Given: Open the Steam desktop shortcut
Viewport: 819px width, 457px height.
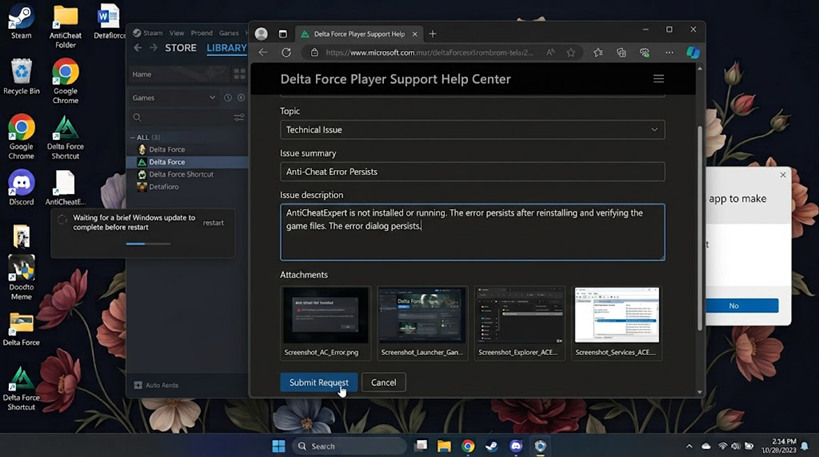Looking at the screenshot, I should (21, 21).
